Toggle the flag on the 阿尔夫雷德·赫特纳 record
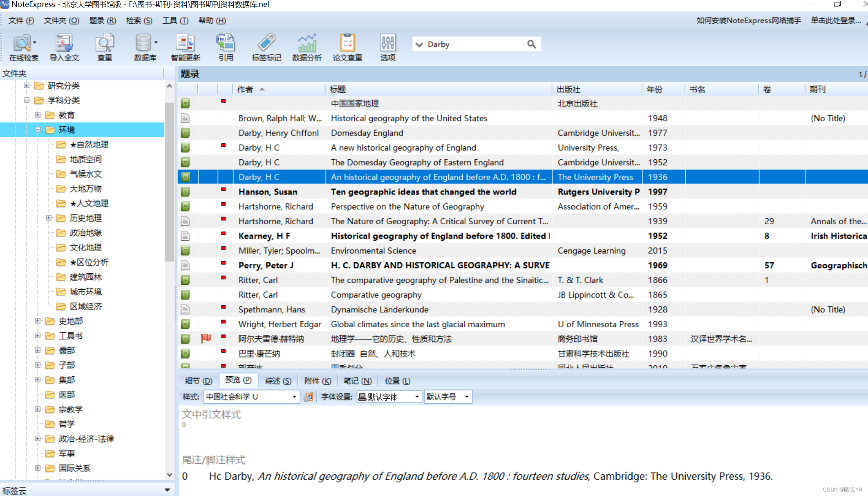 click(206, 338)
